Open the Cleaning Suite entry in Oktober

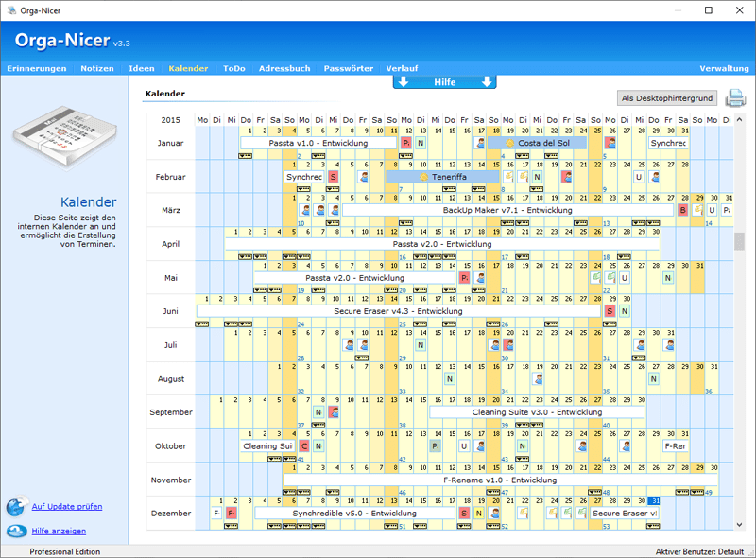click(267, 446)
